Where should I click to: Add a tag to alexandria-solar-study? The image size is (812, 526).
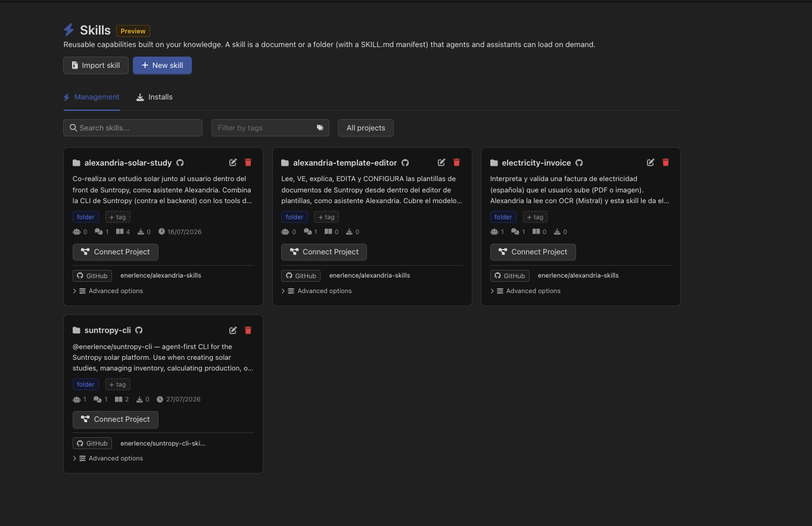tap(118, 217)
